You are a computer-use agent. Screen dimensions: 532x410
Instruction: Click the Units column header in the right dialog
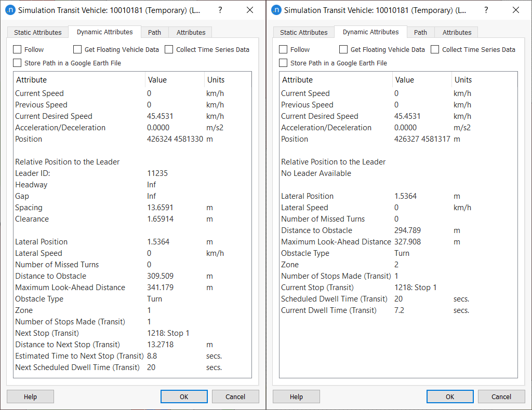coord(463,80)
